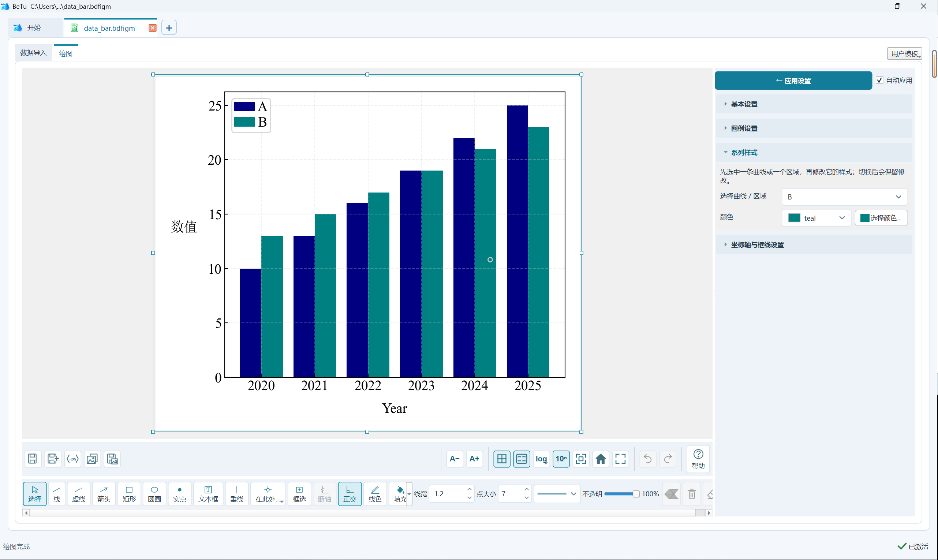Choose the rectangle (矩形) tool
This screenshot has width=938, height=560.
(x=129, y=494)
